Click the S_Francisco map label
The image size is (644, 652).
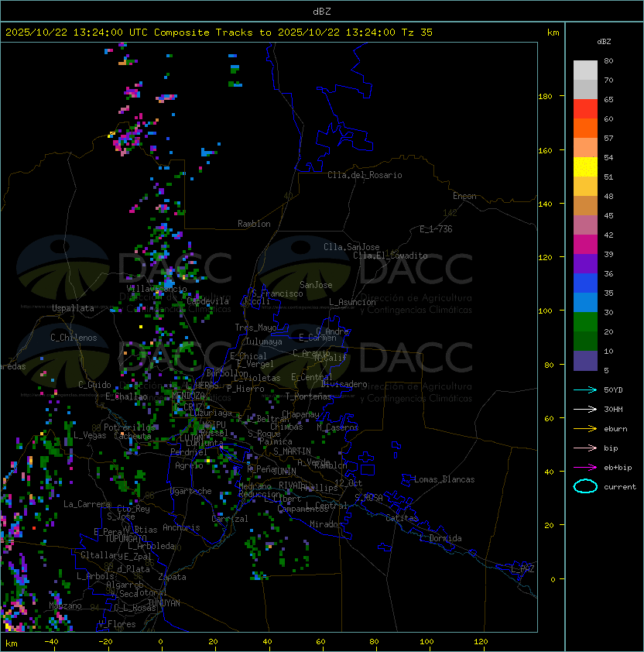click(277, 293)
